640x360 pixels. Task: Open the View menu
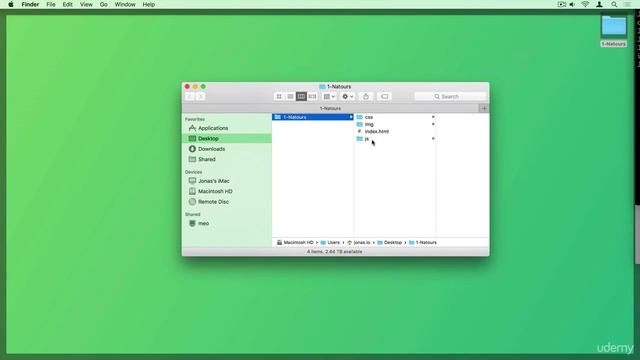[x=86, y=4]
